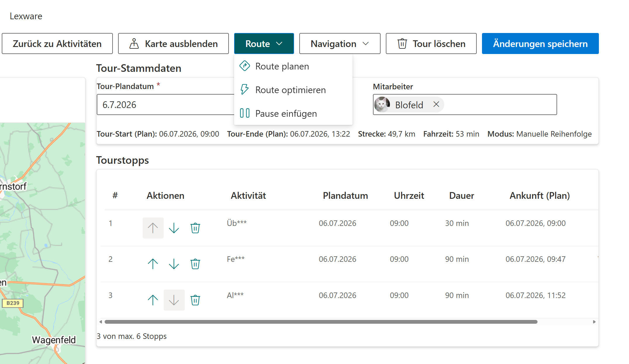The width and height of the screenshot is (629, 364).
Task: Move stop 1 Üb*** down
Action: point(174,228)
